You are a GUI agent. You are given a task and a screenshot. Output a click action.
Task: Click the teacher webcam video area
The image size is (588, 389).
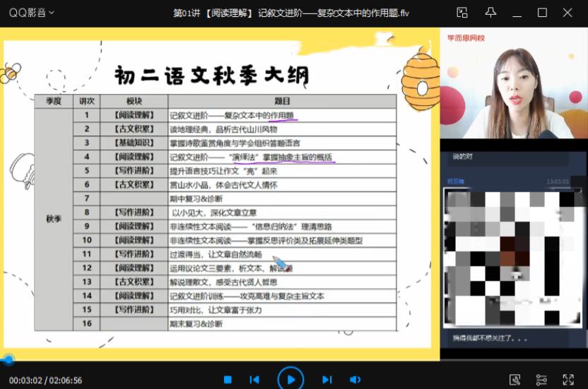(513, 83)
